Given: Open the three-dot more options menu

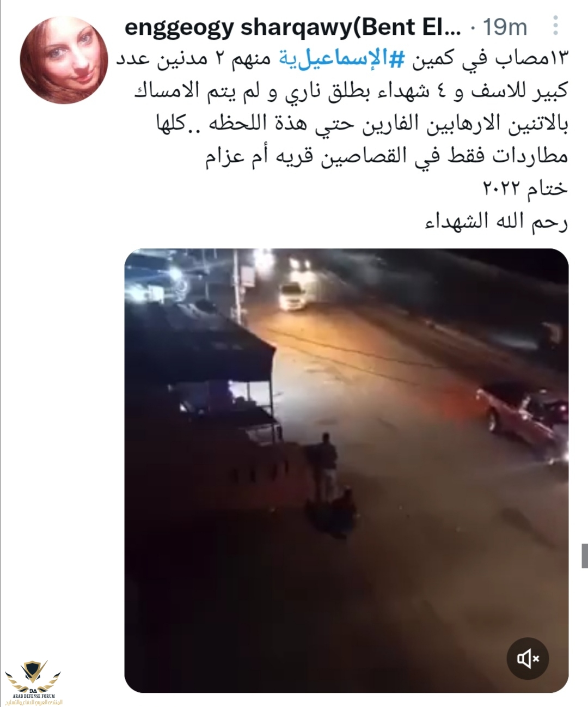Looking at the screenshot, I should [555, 26].
